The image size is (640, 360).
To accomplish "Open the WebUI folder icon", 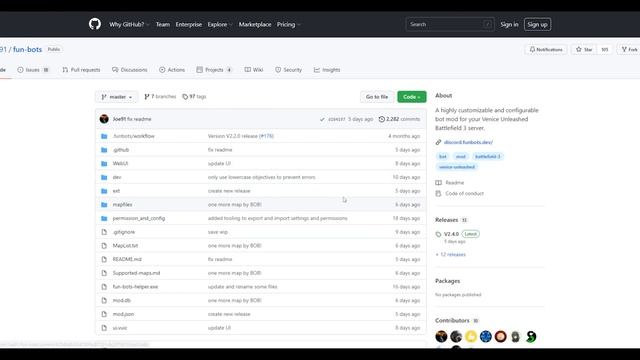I will coord(104,164).
